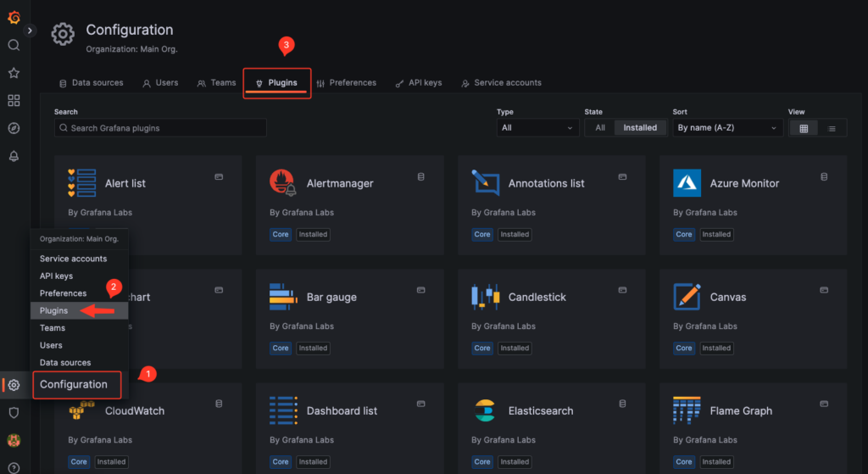Click the CloudWatch plugin title
The height and width of the screenshot is (474, 868).
[x=135, y=411]
